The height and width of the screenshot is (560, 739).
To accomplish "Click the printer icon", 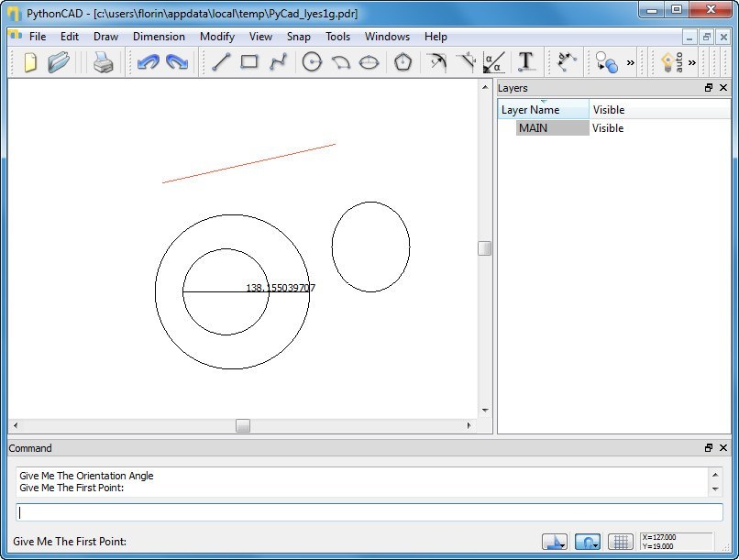I will [x=103, y=62].
